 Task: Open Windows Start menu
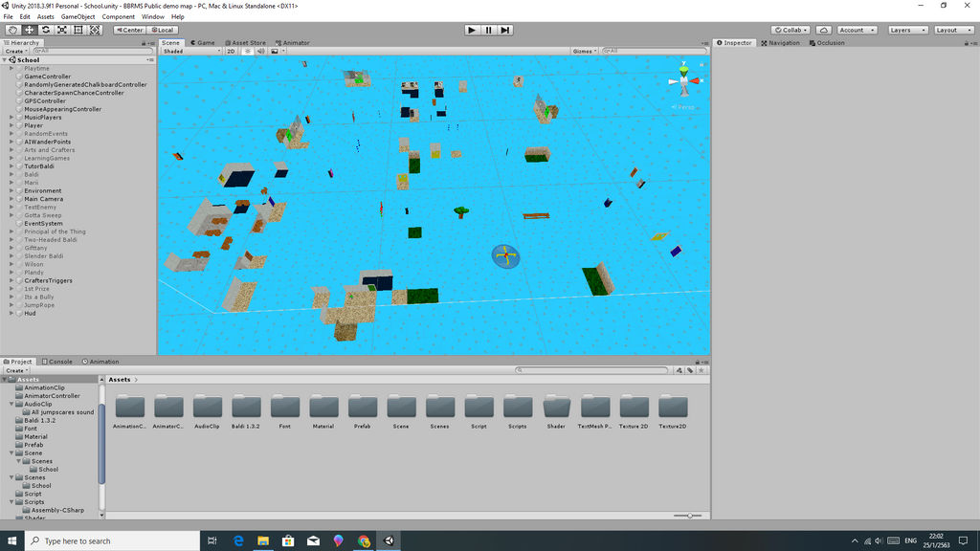pos(11,541)
